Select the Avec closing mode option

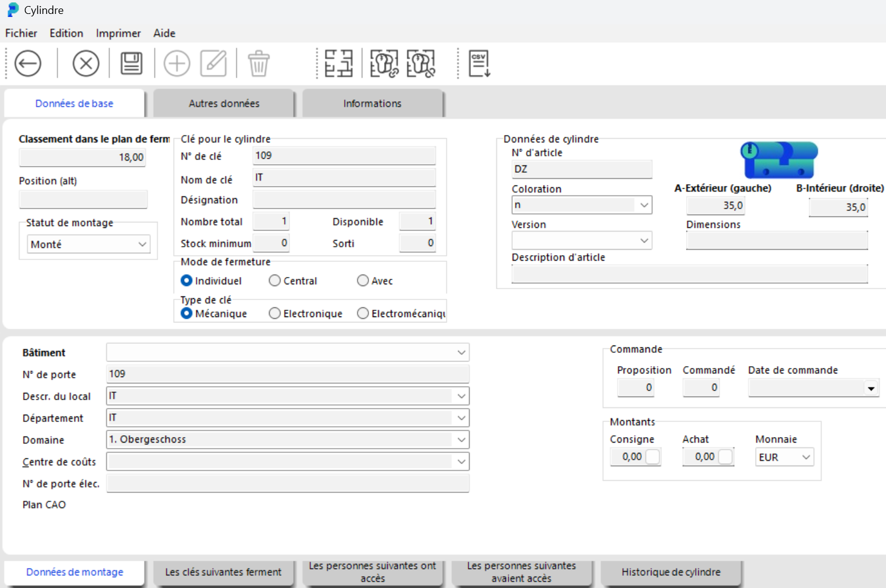(363, 281)
